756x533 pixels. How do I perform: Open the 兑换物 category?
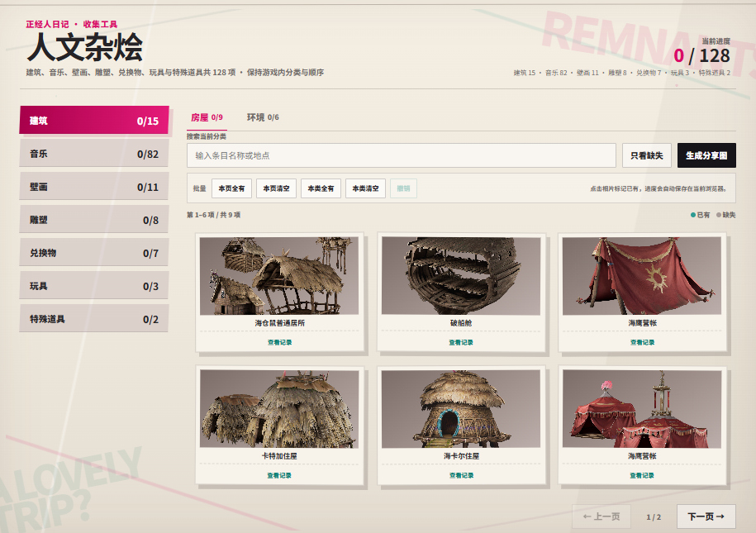click(94, 253)
